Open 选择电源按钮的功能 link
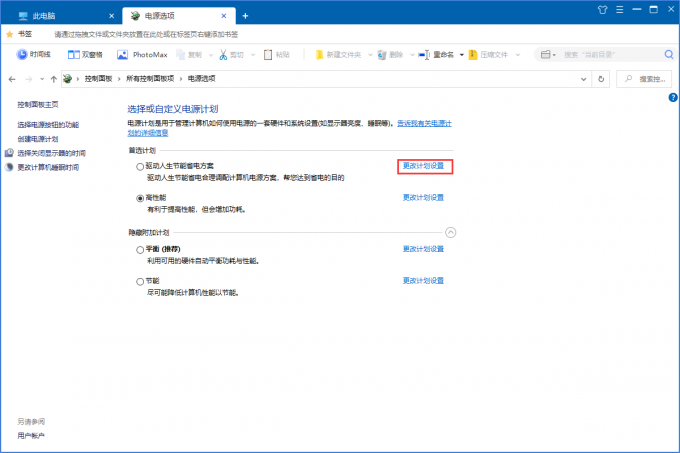Screen dimensions: 680x453 tap(48, 125)
